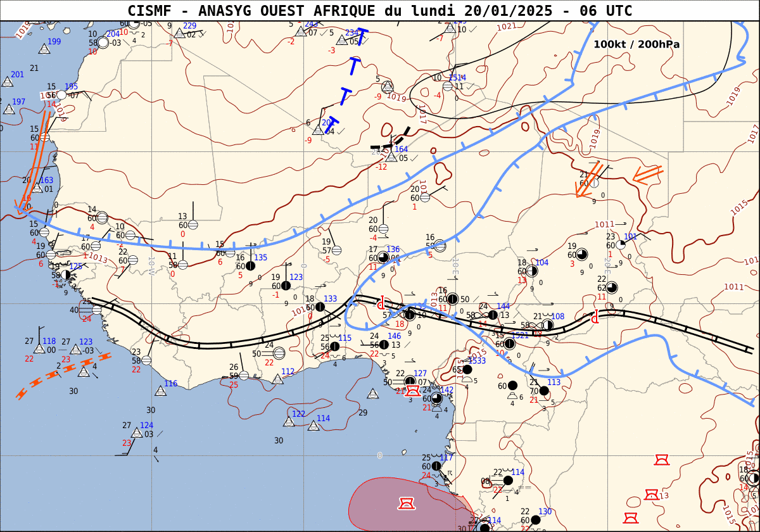
Task: Click the red symbol inside the pink shaded zone
Action: (x=406, y=503)
